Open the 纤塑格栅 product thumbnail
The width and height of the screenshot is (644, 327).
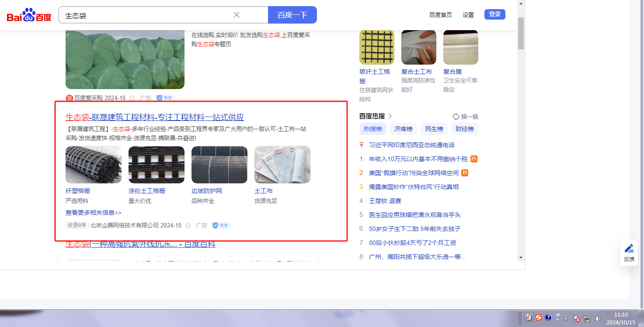94,165
